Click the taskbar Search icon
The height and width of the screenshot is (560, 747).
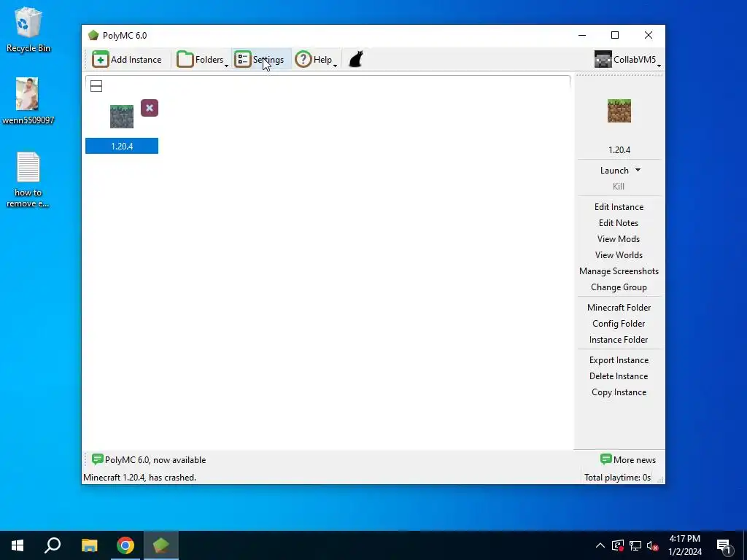tap(53, 545)
